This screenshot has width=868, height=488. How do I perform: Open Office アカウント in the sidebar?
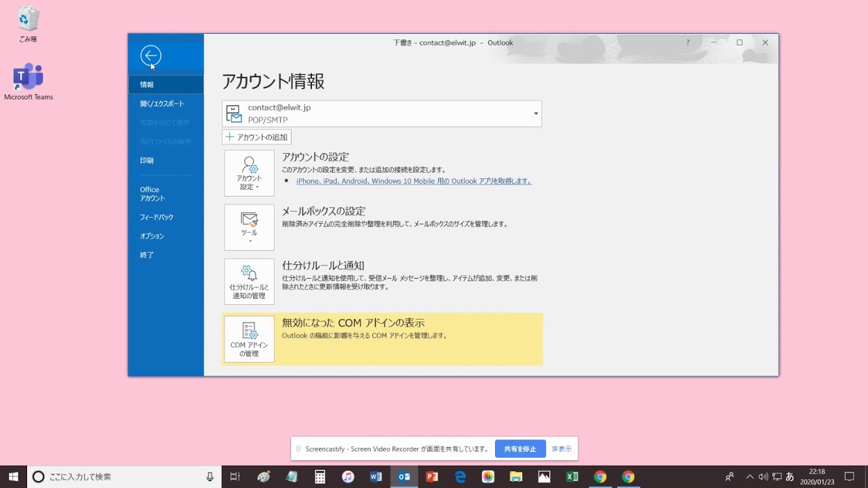click(x=165, y=194)
